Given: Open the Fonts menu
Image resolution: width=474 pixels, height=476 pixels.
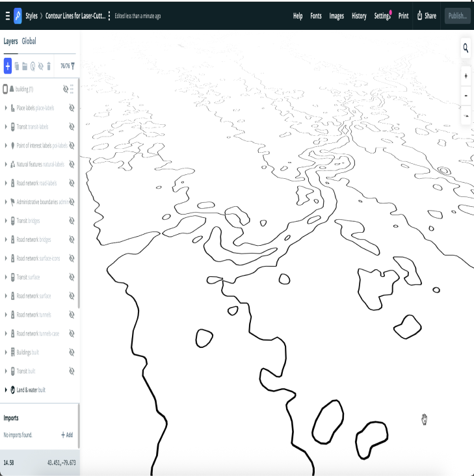Looking at the screenshot, I should coord(316,16).
